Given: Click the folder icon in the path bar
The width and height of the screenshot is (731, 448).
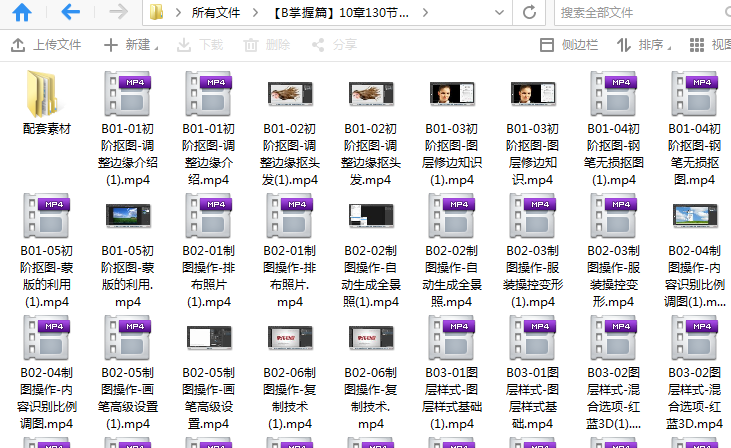Looking at the screenshot, I should click(156, 13).
